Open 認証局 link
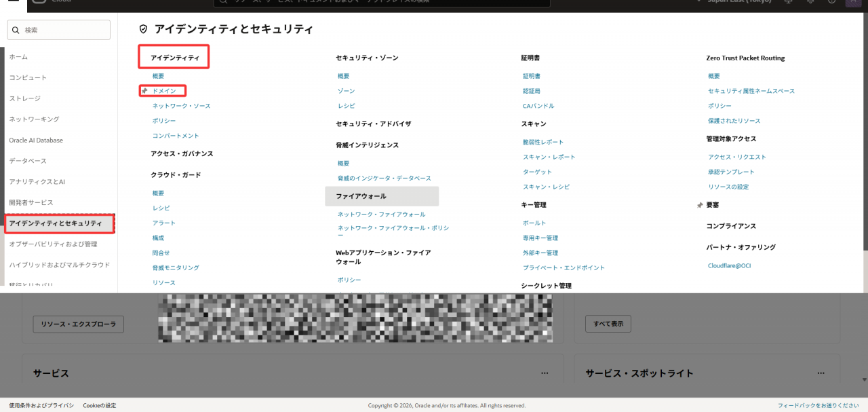The height and width of the screenshot is (412, 868). click(x=532, y=91)
